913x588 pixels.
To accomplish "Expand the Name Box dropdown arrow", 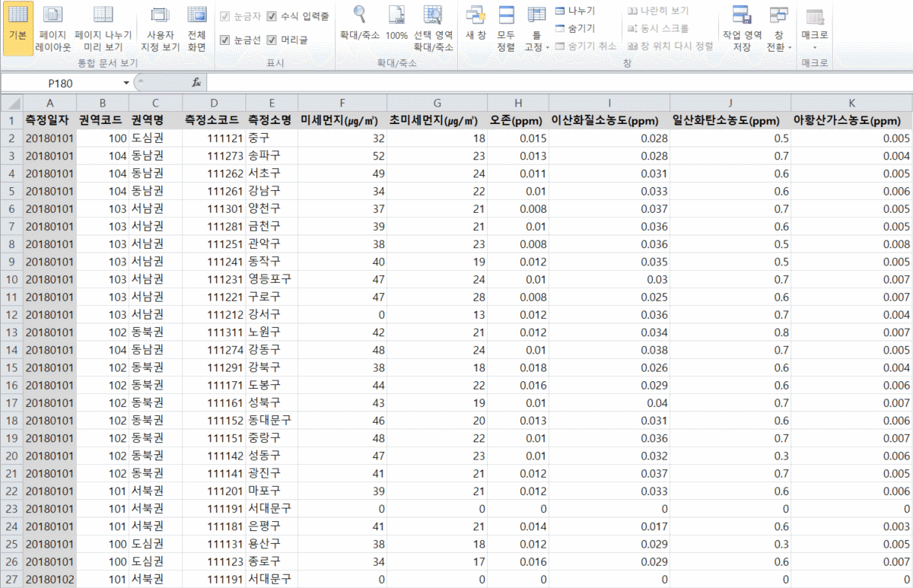I will 126,83.
